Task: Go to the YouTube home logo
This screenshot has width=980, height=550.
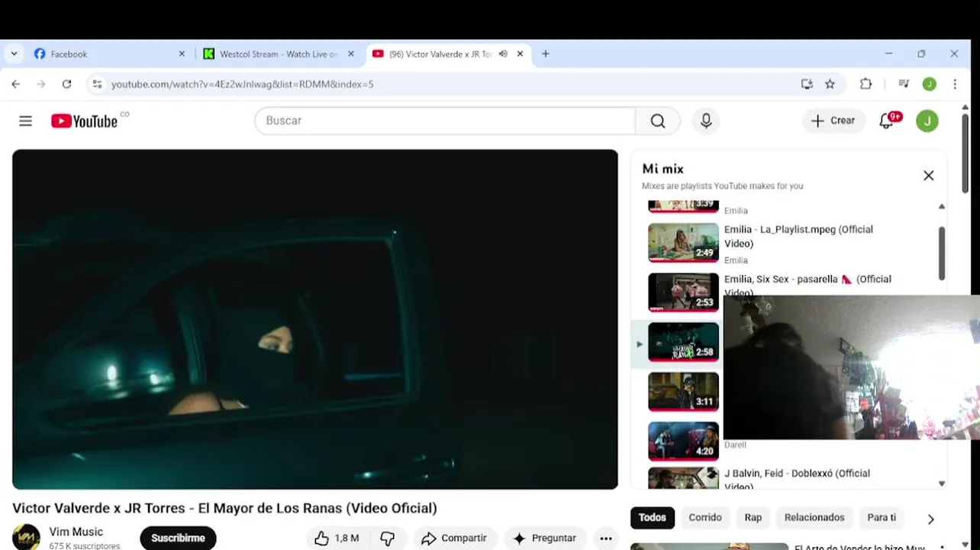Action: coord(84,121)
